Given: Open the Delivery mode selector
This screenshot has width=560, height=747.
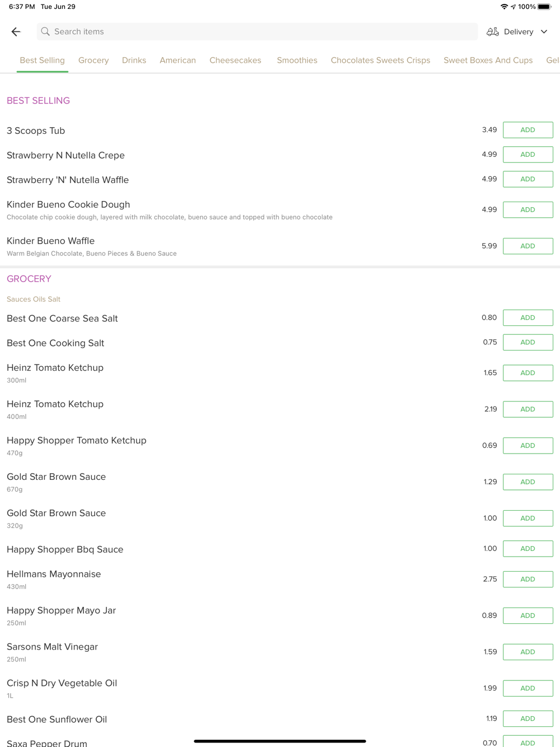Looking at the screenshot, I should click(x=517, y=32).
